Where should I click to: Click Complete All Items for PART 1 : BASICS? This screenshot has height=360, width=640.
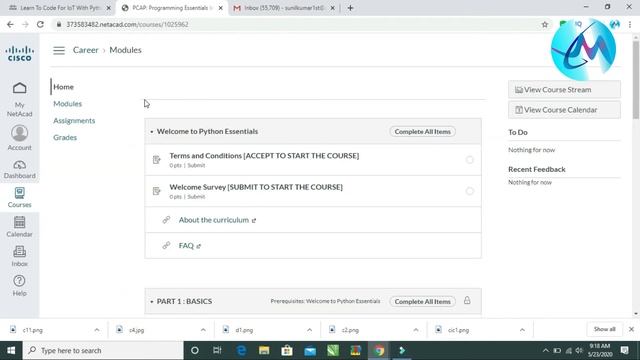point(422,302)
